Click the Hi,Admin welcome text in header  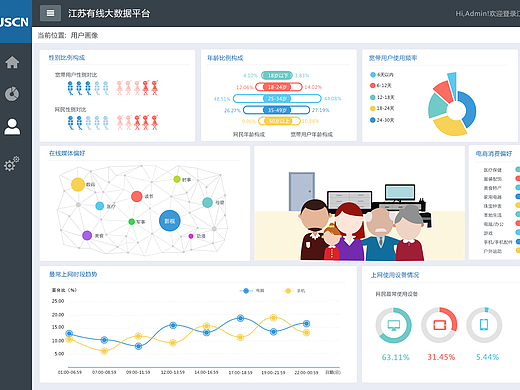click(x=487, y=13)
